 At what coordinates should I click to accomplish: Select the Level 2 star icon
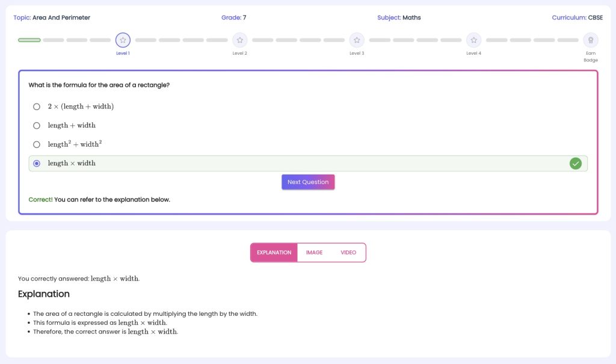click(x=239, y=40)
